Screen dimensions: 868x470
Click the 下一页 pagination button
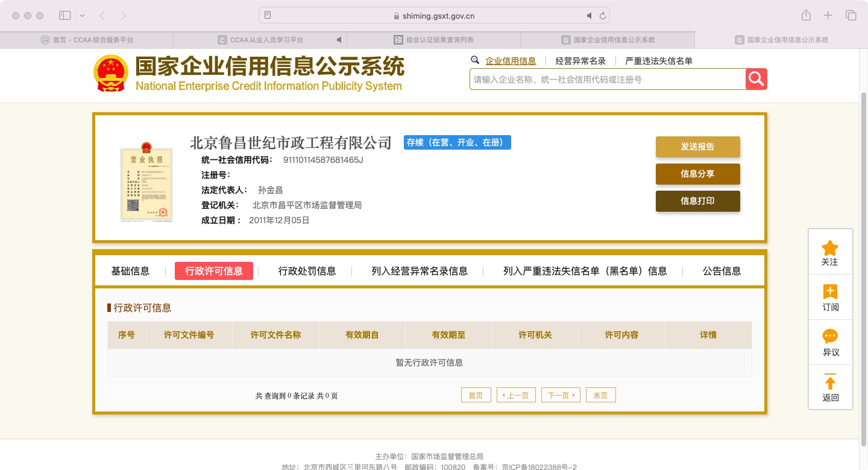click(561, 395)
